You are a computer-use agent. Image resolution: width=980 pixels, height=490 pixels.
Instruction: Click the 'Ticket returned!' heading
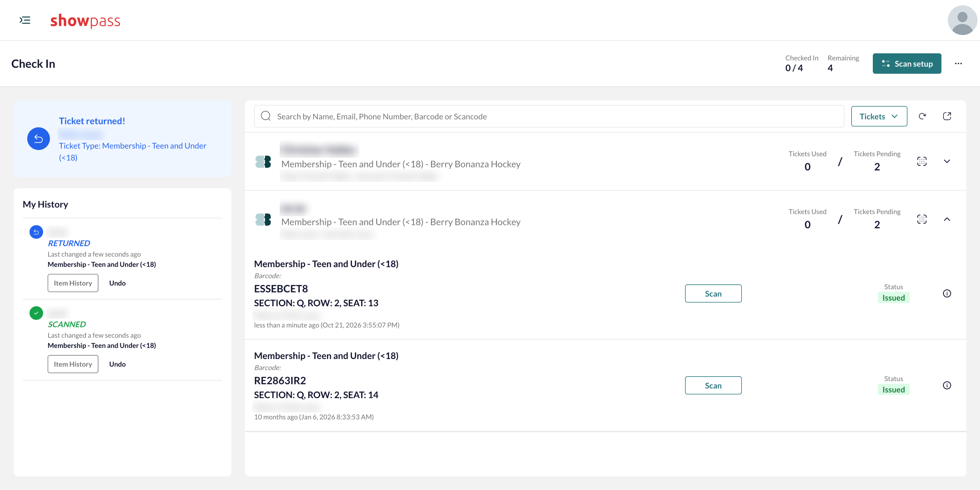tap(92, 121)
